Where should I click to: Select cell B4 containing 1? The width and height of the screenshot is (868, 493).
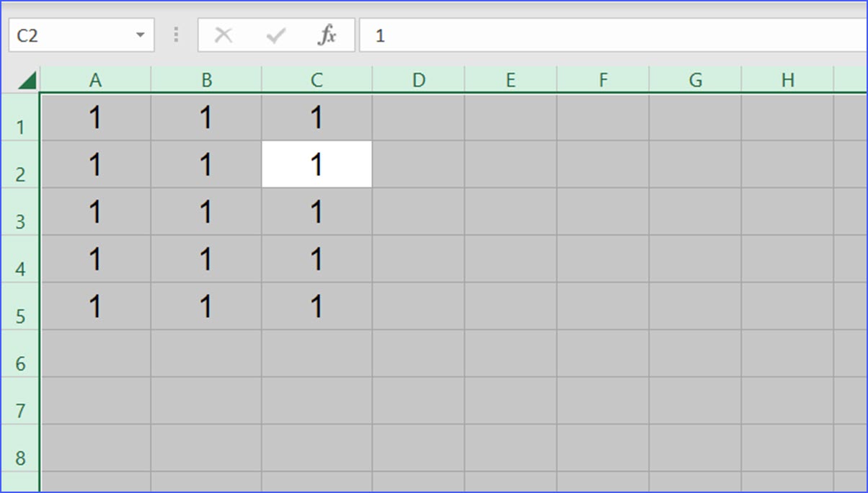coord(206,258)
